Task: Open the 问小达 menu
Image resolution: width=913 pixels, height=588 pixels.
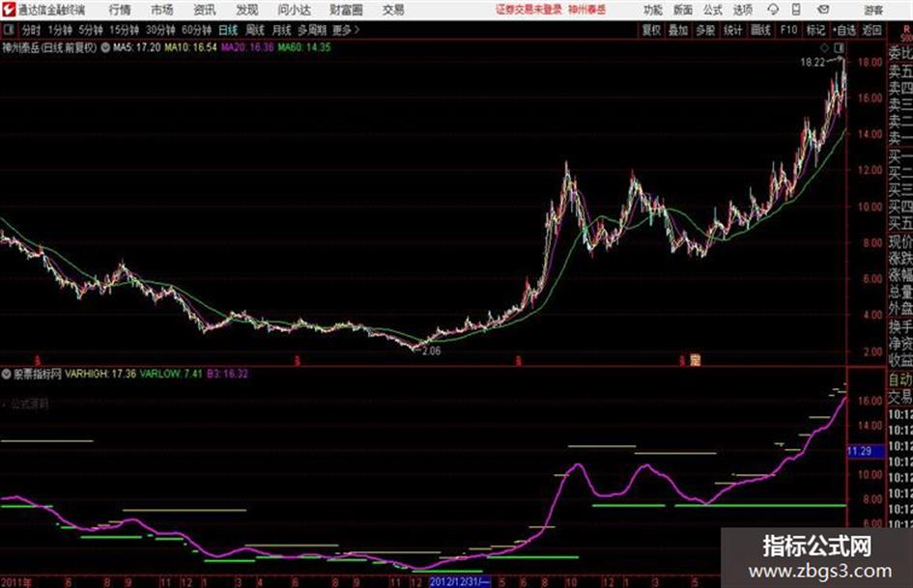Action: (294, 10)
